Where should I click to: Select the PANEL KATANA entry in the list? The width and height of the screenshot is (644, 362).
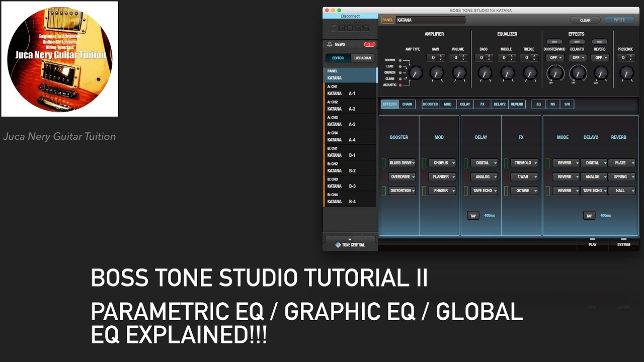350,75
